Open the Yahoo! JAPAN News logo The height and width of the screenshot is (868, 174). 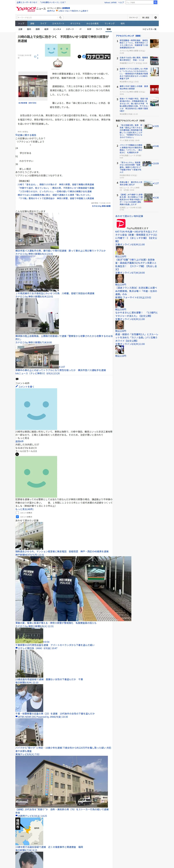[31, 9]
